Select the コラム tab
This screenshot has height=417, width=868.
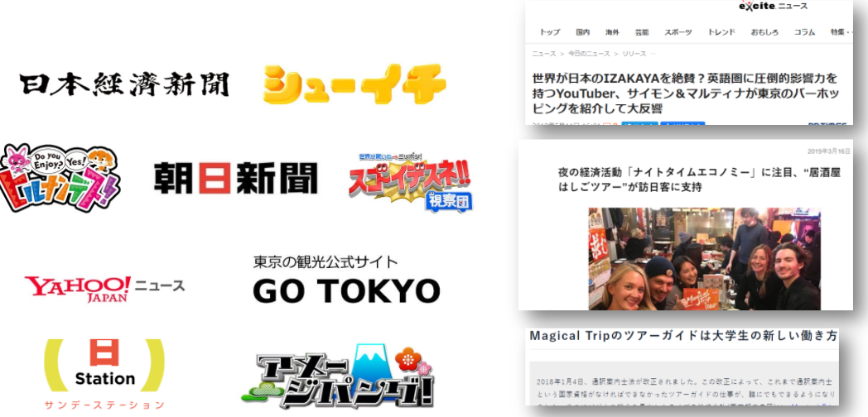(804, 32)
